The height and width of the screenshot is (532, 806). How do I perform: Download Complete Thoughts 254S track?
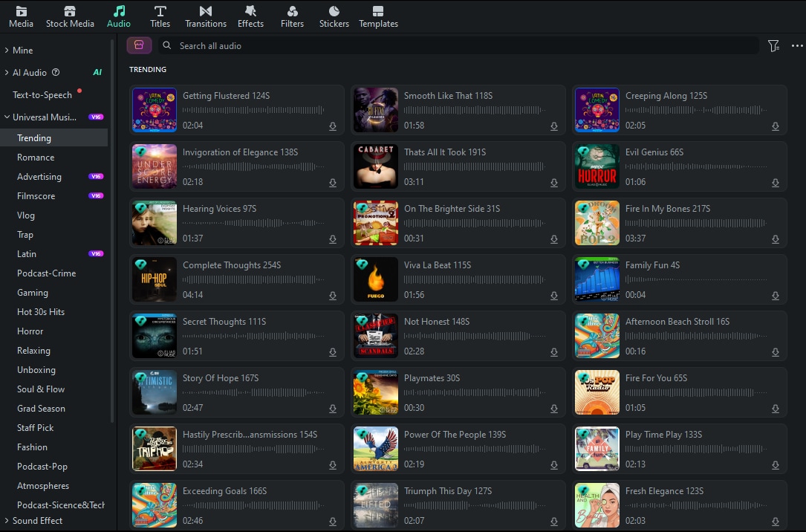[333, 296]
